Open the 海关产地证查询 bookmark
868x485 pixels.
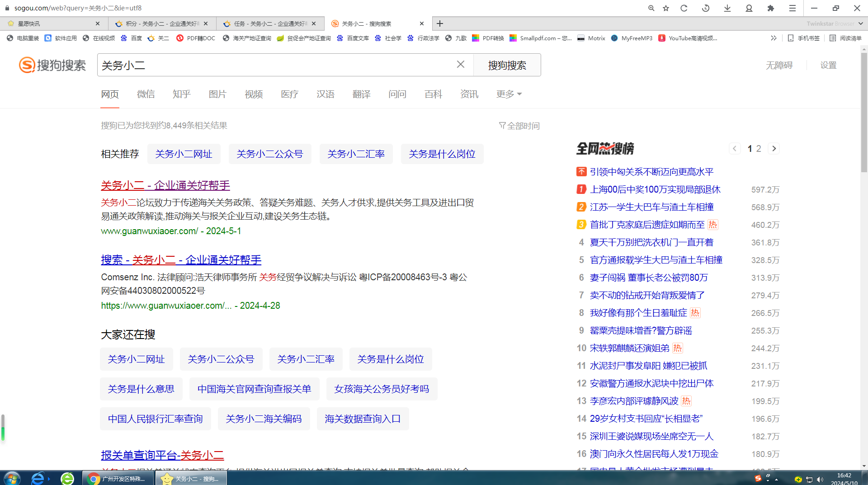[247, 38]
